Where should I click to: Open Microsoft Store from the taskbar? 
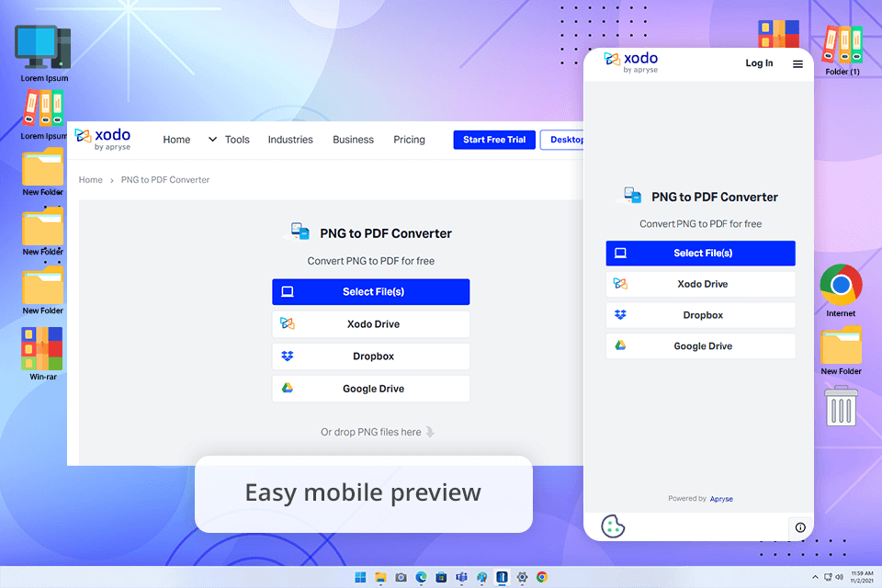pos(442,577)
